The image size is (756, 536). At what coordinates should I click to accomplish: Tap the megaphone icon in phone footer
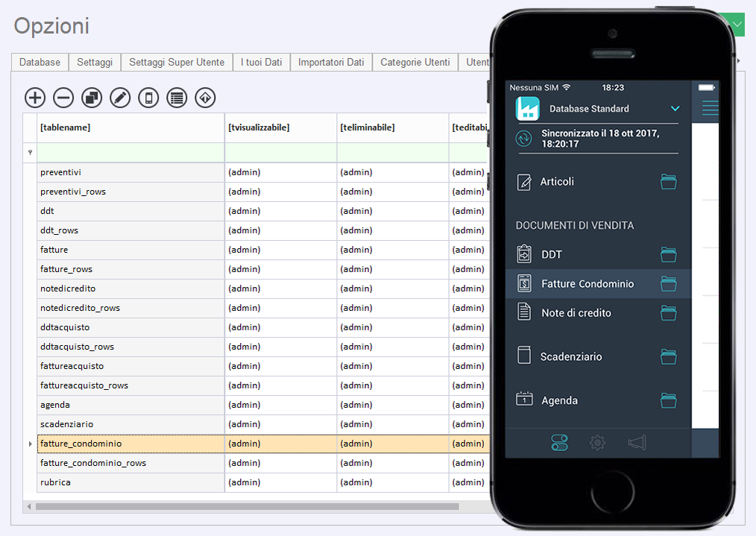click(x=635, y=443)
